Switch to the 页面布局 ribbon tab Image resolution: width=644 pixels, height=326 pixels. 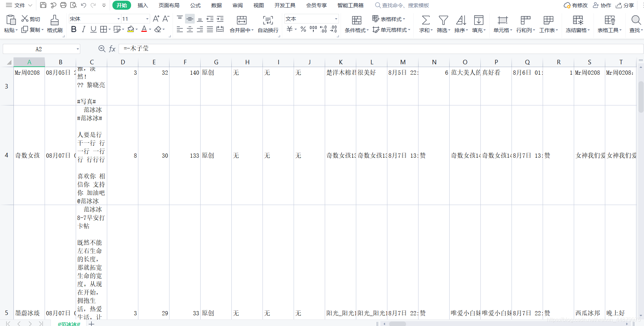pos(169,5)
